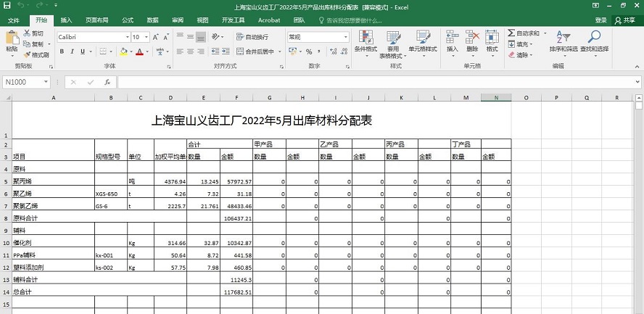Image resolution: width=644 pixels, height=314 pixels.
Task: Open the 合并后居中 dropdown arrow
Action: click(280, 51)
